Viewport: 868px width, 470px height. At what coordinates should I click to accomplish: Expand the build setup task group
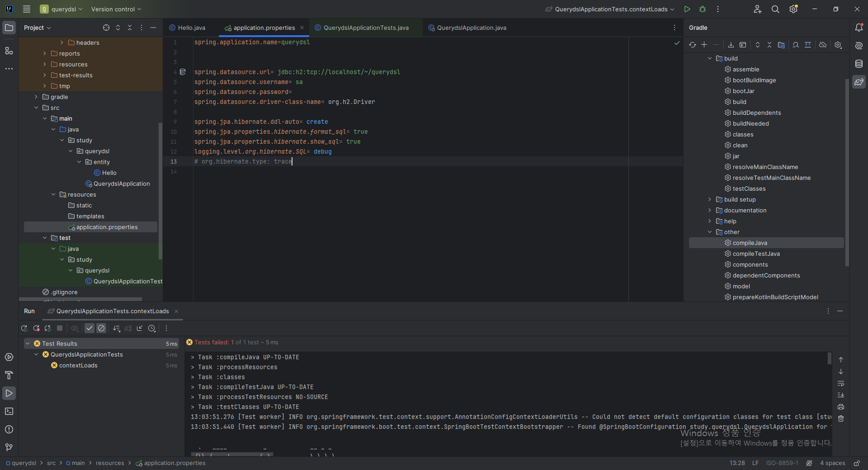tap(710, 199)
